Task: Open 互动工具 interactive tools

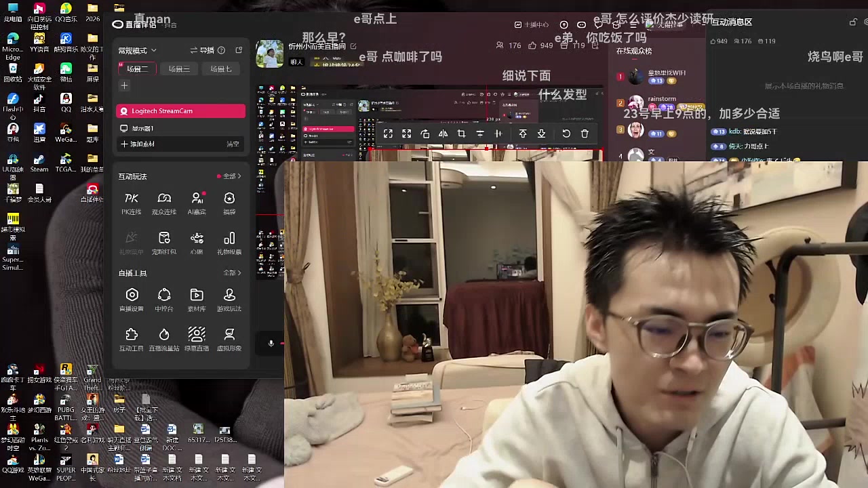Action: [132, 340]
